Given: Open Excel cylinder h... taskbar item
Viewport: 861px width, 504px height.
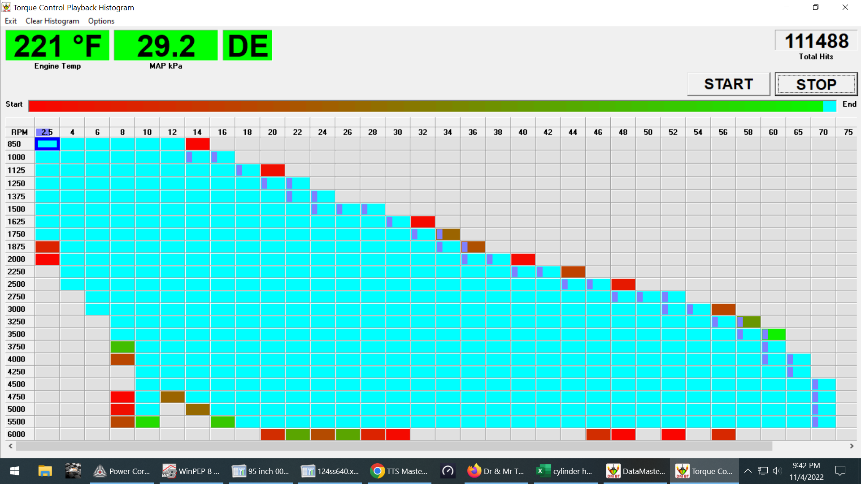Looking at the screenshot, I should [x=565, y=471].
